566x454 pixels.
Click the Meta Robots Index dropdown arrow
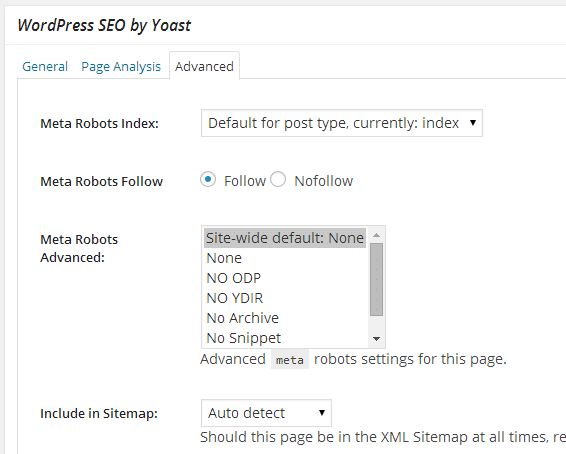[x=473, y=123]
